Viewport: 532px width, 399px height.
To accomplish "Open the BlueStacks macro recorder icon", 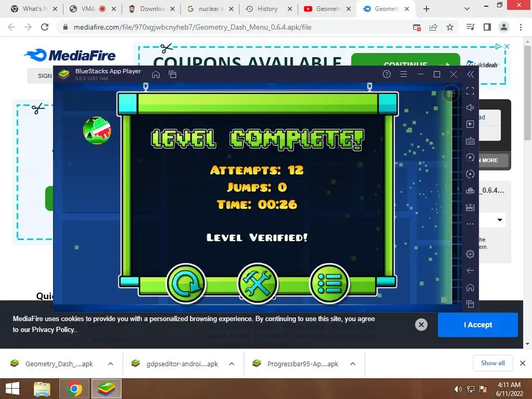I will point(470,157).
